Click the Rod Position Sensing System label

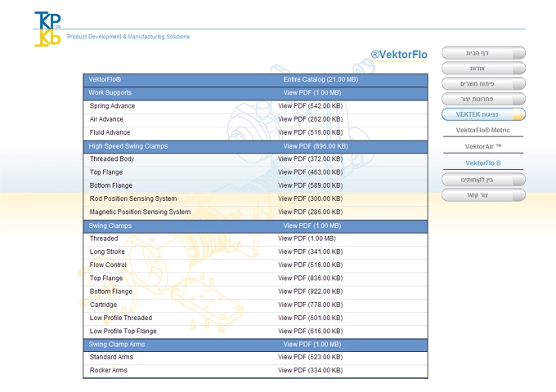click(x=133, y=198)
